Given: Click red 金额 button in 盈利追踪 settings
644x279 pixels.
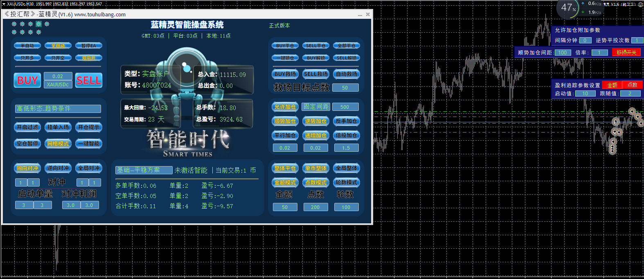Looking at the screenshot, I should tap(612, 85).
